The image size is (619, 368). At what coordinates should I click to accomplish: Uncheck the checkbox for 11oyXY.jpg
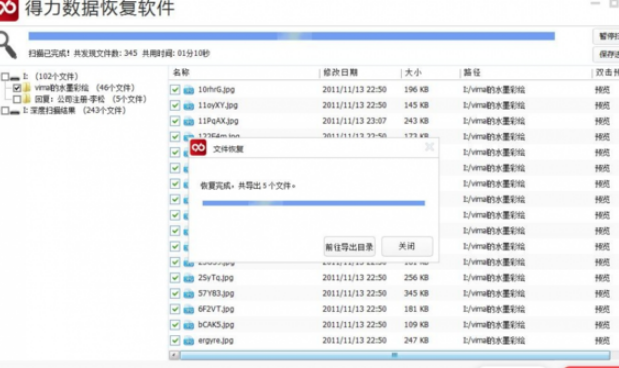point(175,105)
